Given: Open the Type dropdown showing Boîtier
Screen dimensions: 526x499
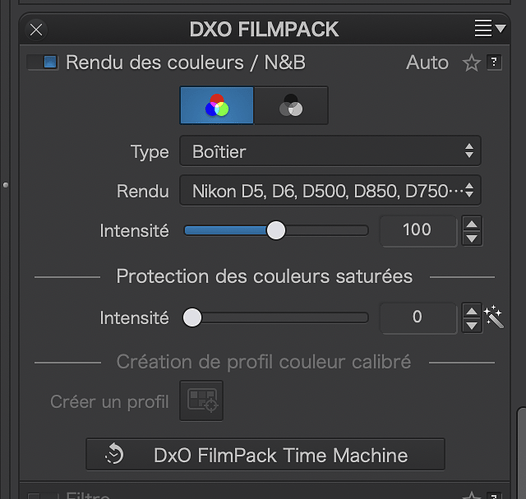Looking at the screenshot, I should pyautogui.click(x=330, y=151).
